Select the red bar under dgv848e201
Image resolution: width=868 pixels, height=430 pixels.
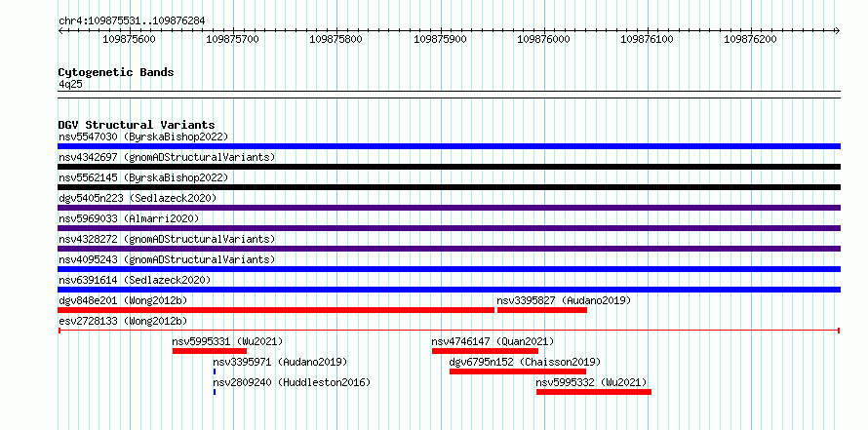(x=276, y=310)
